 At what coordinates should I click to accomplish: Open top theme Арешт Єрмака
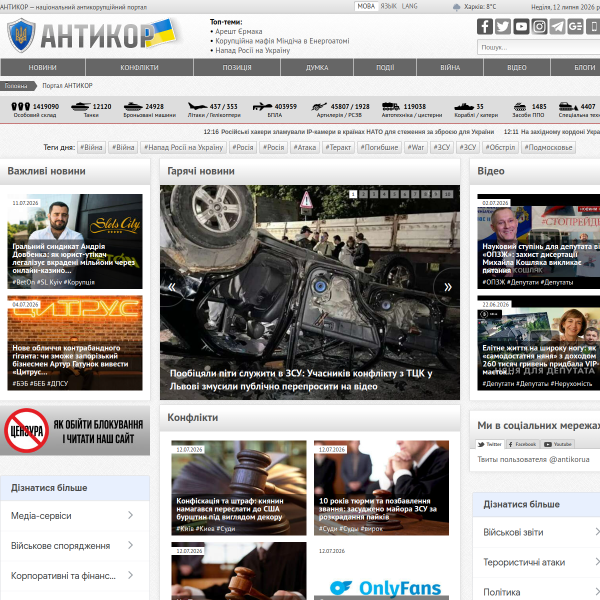(238, 31)
